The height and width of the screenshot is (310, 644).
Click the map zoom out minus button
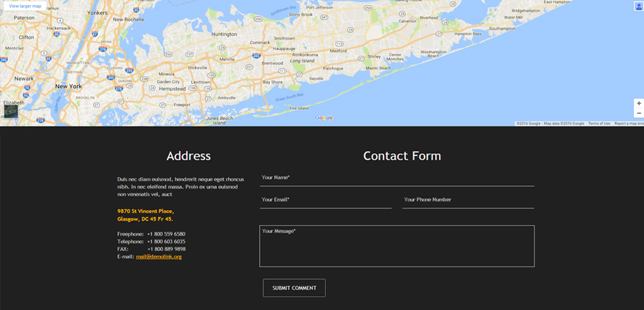pyautogui.click(x=639, y=113)
